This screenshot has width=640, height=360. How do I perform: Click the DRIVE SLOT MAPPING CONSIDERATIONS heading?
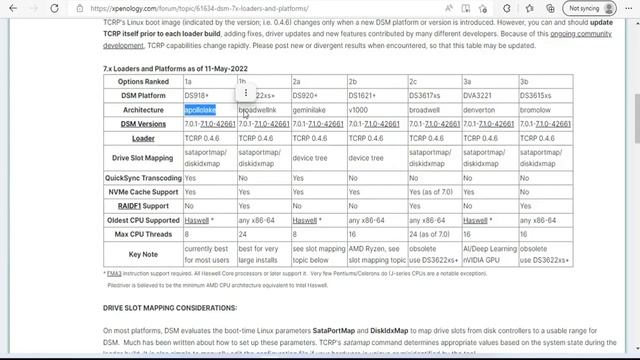point(170,308)
